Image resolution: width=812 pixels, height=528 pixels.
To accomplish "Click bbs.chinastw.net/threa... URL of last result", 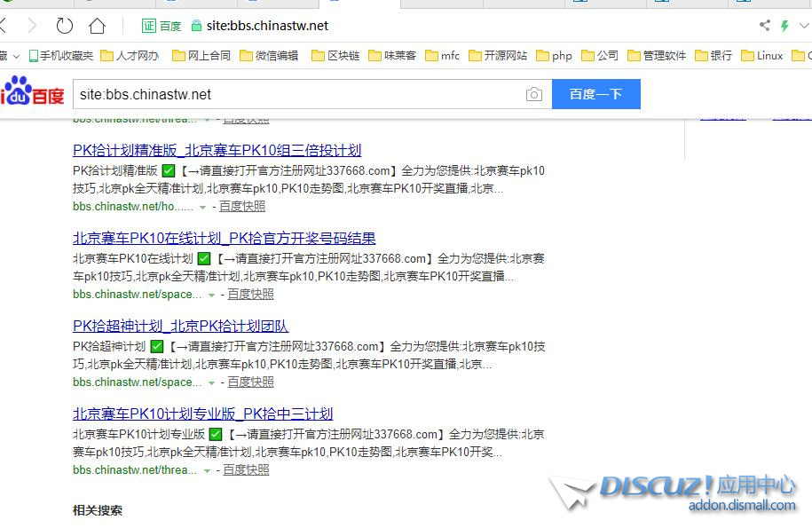I will (135, 470).
